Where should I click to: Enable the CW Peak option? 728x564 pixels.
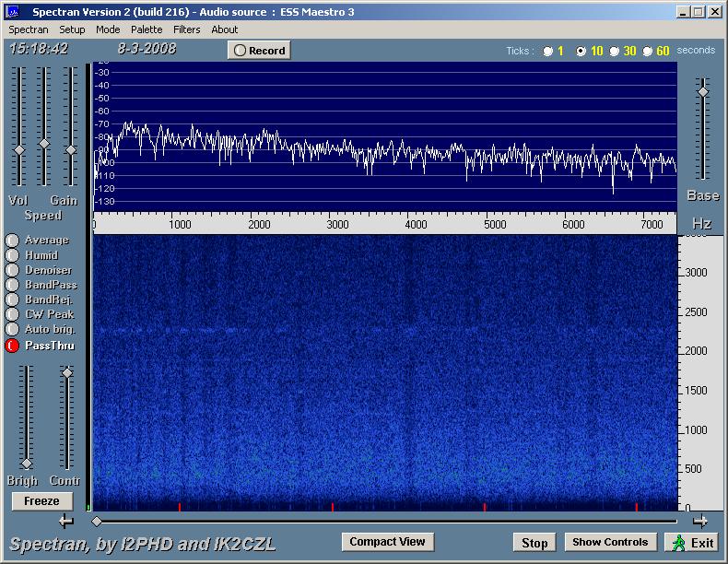click(12, 314)
